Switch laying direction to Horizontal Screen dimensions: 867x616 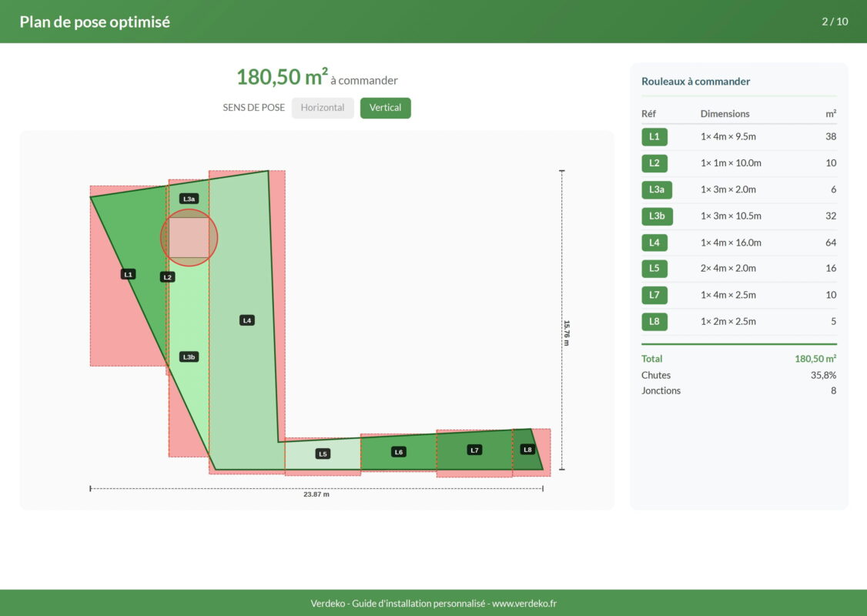click(323, 108)
